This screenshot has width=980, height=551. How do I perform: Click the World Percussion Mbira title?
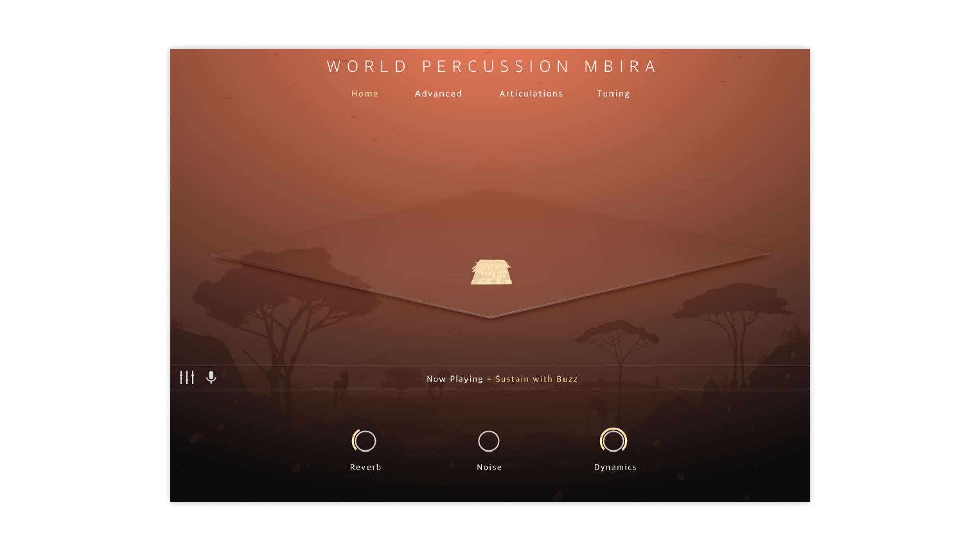coord(491,67)
